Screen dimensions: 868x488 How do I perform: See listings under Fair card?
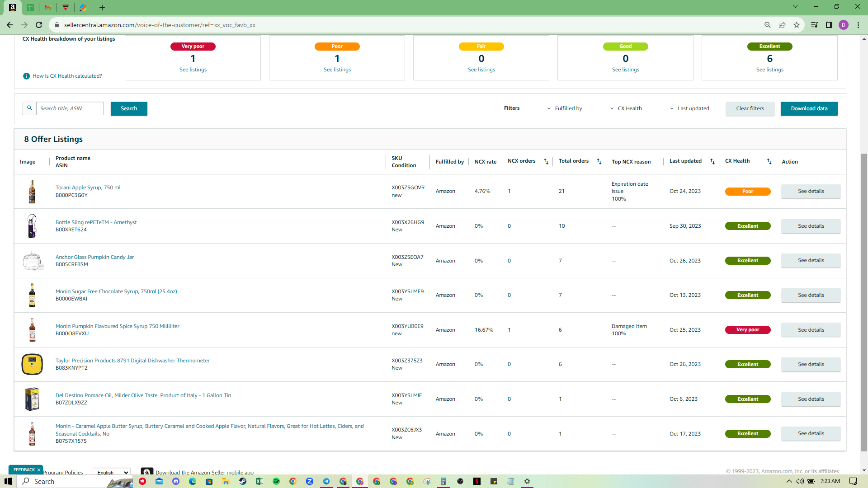[481, 70]
